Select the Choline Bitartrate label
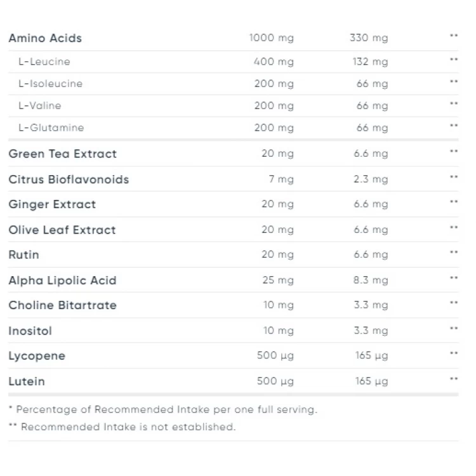The width and height of the screenshot is (476, 476). coord(63,305)
